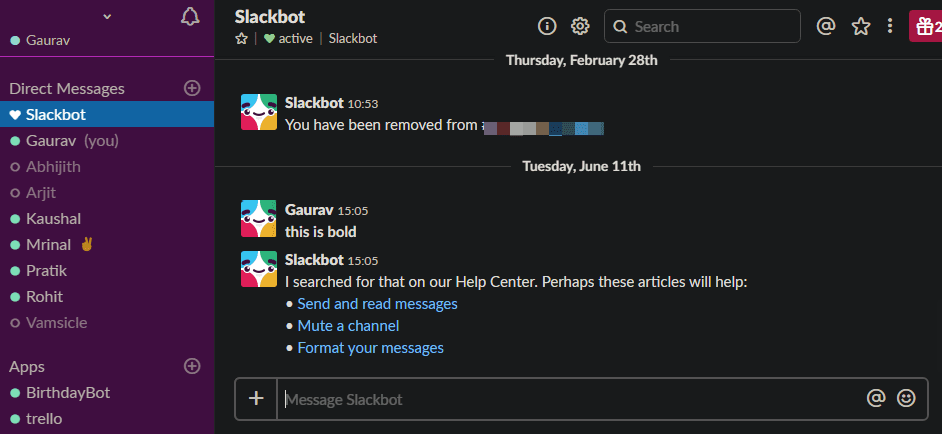Click the search magnifier icon
This screenshot has width=942, height=434.
click(x=621, y=26)
